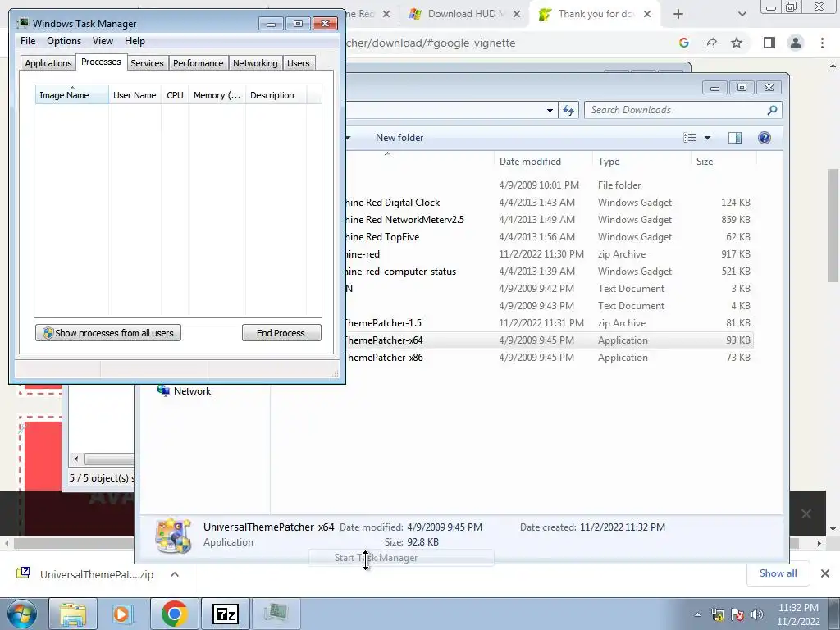Select the 'hine Red TopFive' gadget file

(549, 237)
